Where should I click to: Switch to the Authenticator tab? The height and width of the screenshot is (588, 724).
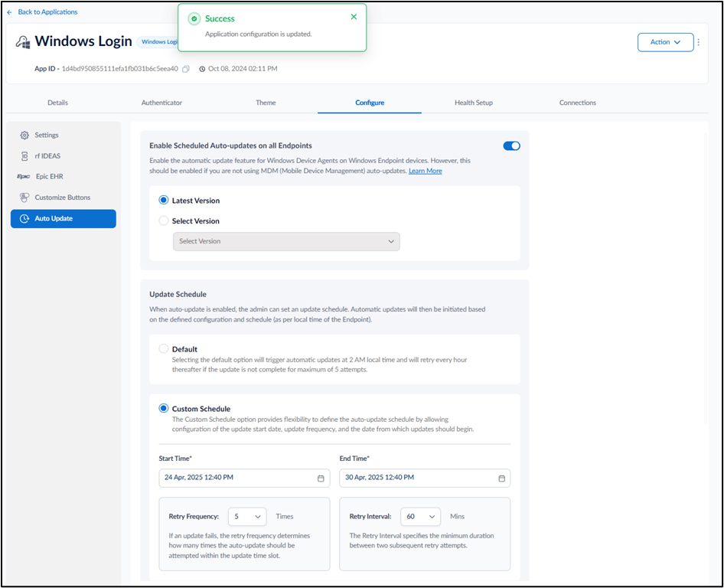click(x=161, y=103)
